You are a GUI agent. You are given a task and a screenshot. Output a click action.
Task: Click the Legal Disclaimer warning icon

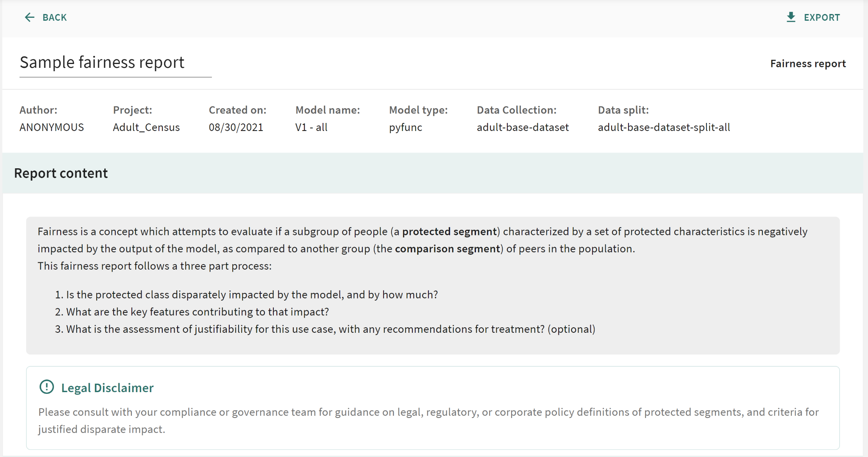coord(47,387)
